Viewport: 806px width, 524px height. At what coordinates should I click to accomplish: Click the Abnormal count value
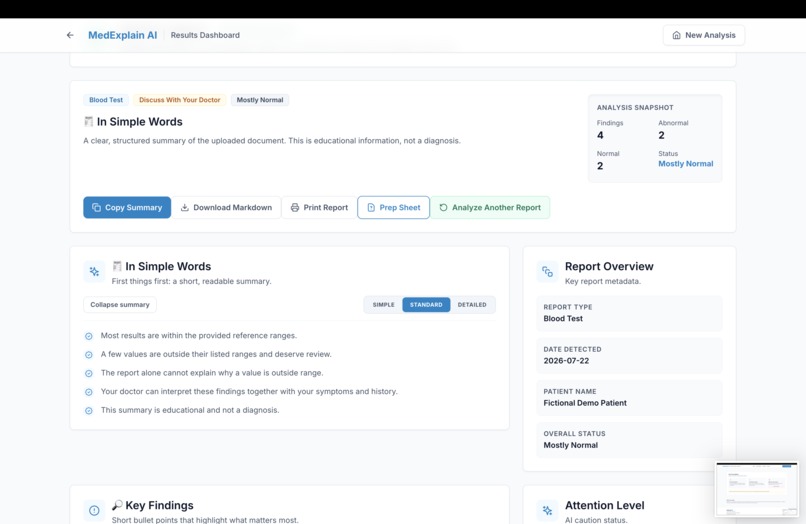(662, 135)
